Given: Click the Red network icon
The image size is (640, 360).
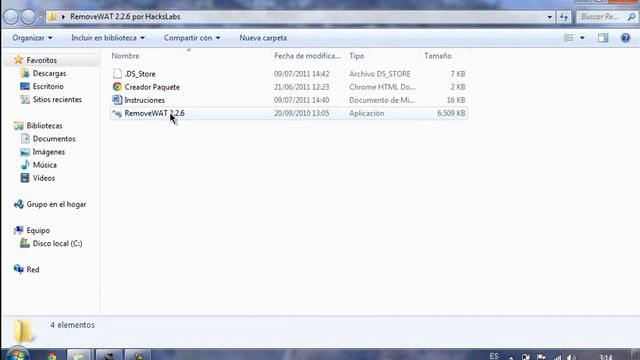Looking at the screenshot, I should [18, 269].
